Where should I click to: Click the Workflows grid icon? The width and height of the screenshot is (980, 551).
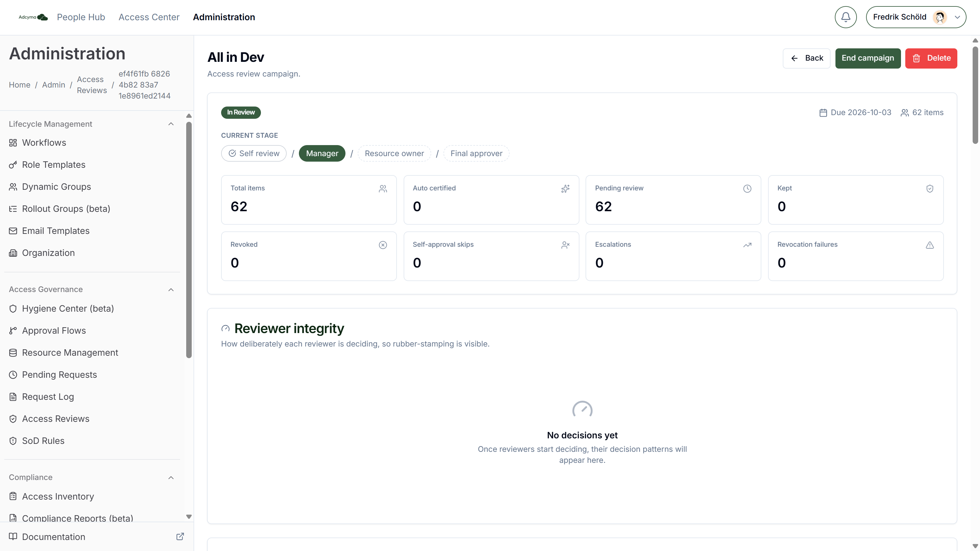tap(13, 143)
